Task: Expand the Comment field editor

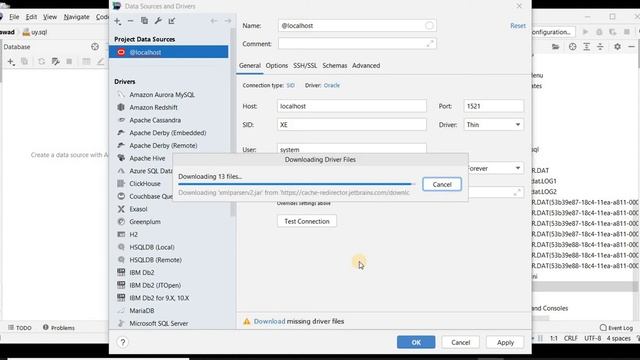Action: 430,43
